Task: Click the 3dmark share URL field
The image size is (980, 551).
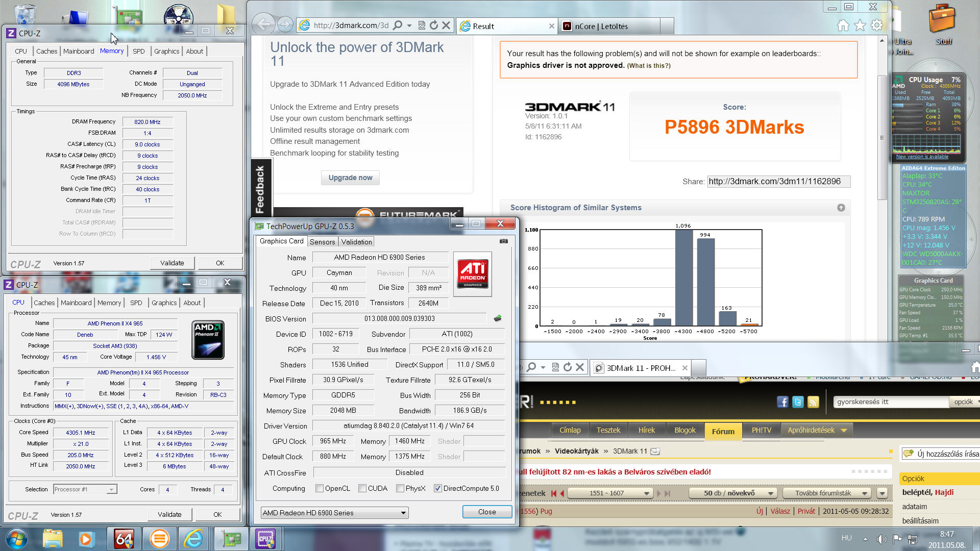Action: (x=778, y=182)
